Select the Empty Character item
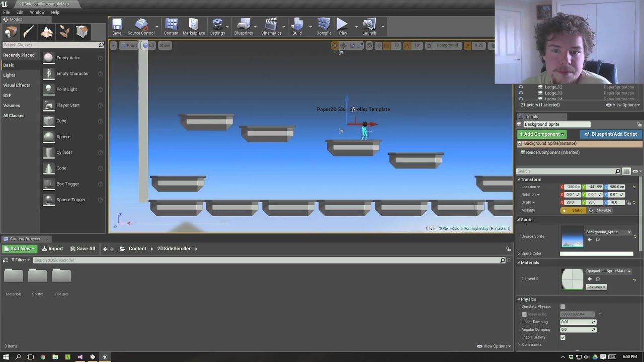Image resolution: width=644 pixels, height=362 pixels. 73,73
